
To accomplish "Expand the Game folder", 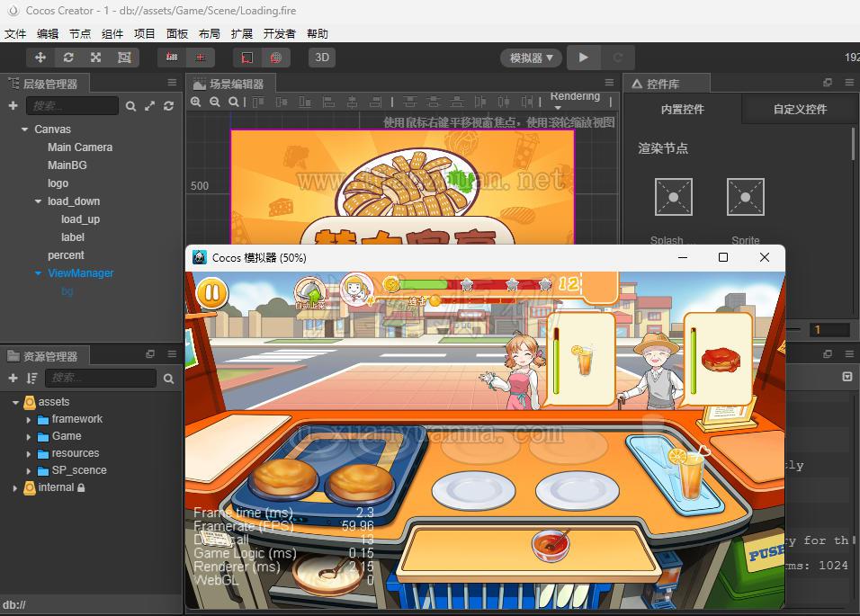I will [29, 437].
